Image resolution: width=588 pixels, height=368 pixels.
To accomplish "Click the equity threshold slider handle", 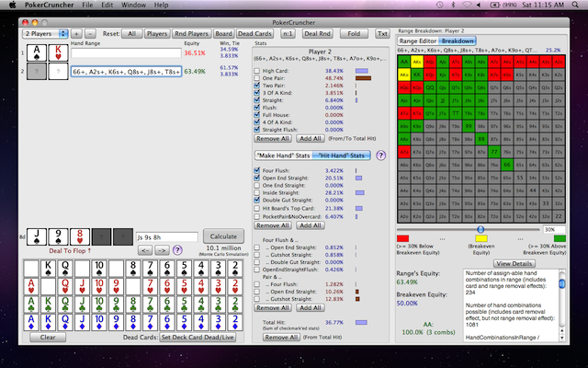I will point(481,229).
